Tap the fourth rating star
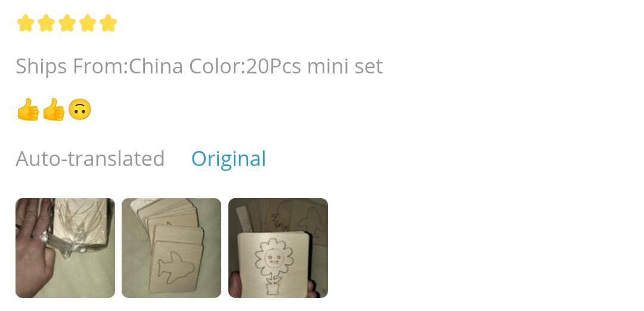 click(x=88, y=23)
